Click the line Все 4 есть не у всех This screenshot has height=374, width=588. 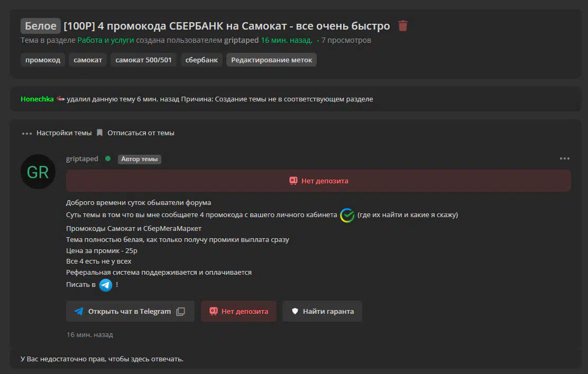[99, 261]
